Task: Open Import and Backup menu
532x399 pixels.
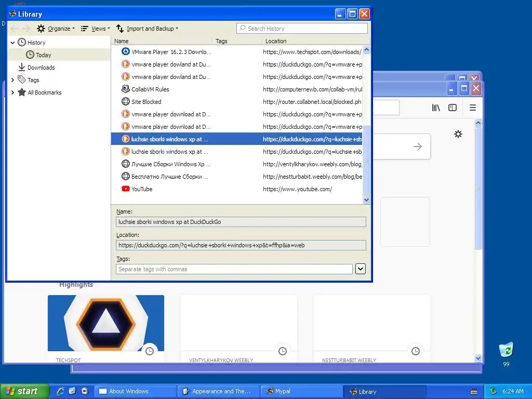Action: (x=147, y=29)
